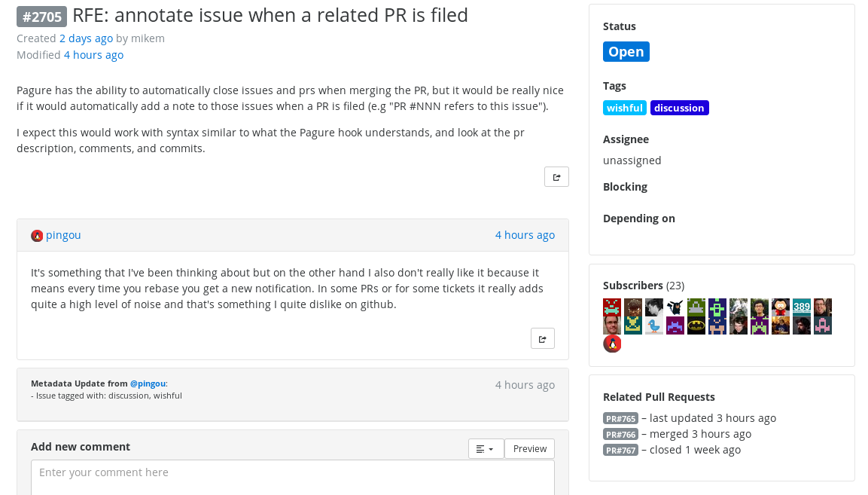Image resolution: width=868 pixels, height=495 pixels.
Task: Open the PR#766 merged pull request
Action: (620, 435)
